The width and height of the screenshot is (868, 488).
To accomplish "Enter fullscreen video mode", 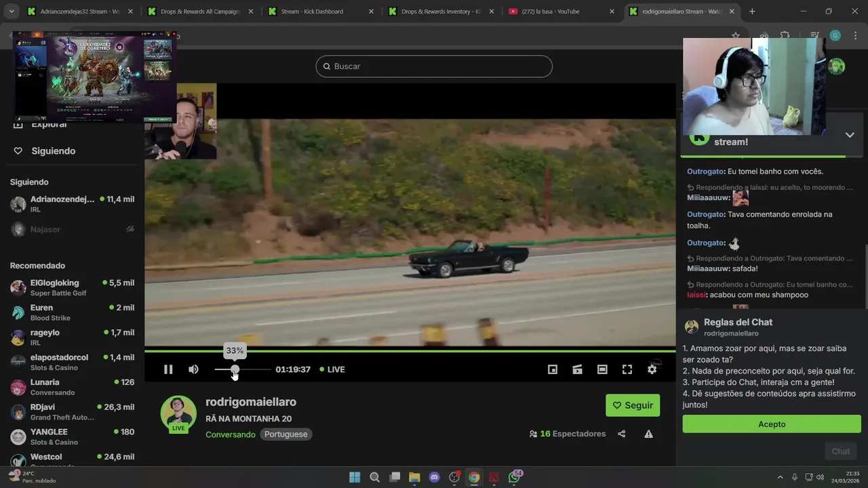I will (627, 369).
